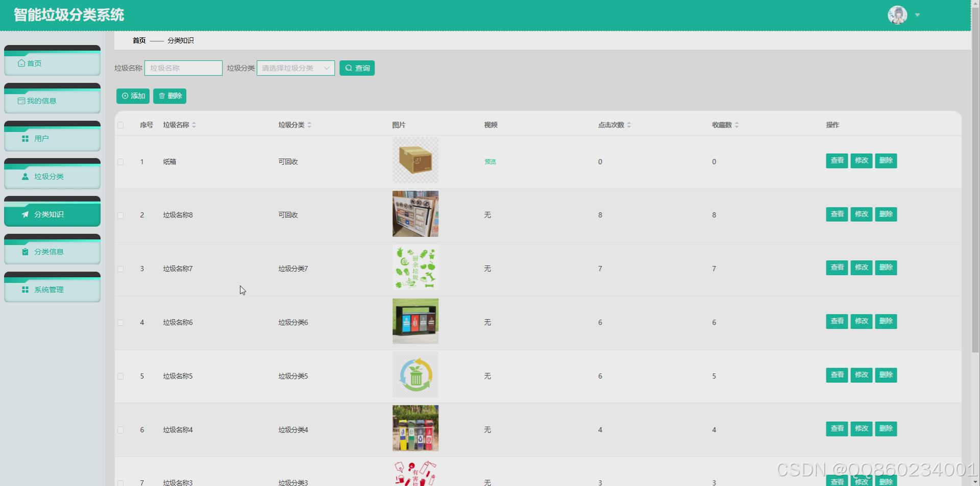Click the 修改 button for 纸箱
Viewport: 980px width, 486px height.
861,161
